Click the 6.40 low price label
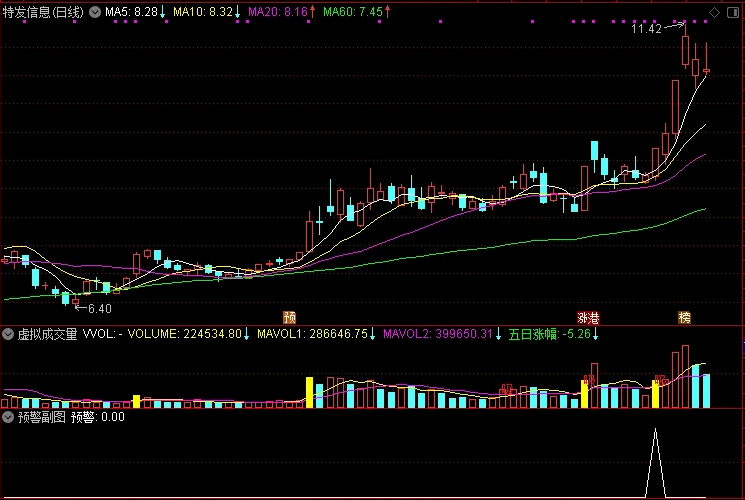745x500 pixels. tap(100, 309)
